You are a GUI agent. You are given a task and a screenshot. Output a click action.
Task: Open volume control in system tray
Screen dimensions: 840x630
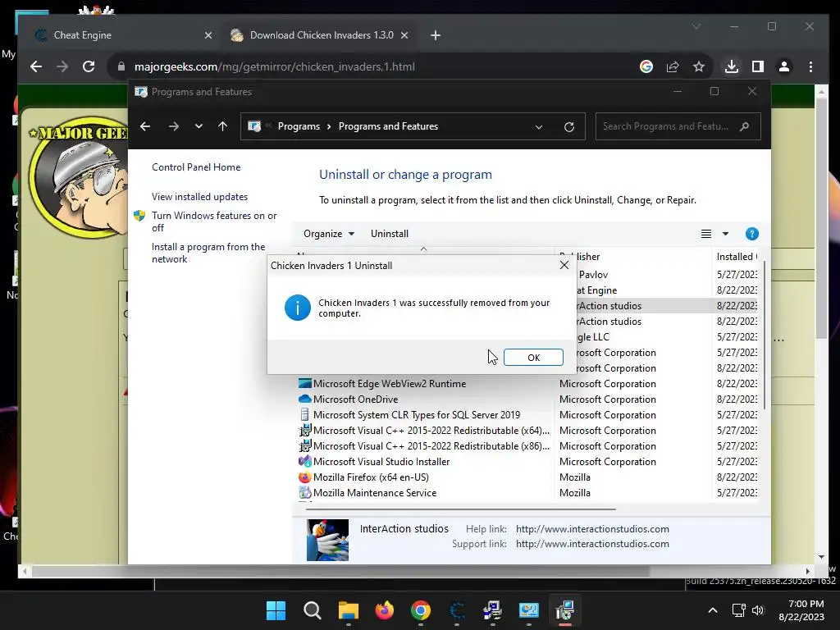(x=757, y=610)
